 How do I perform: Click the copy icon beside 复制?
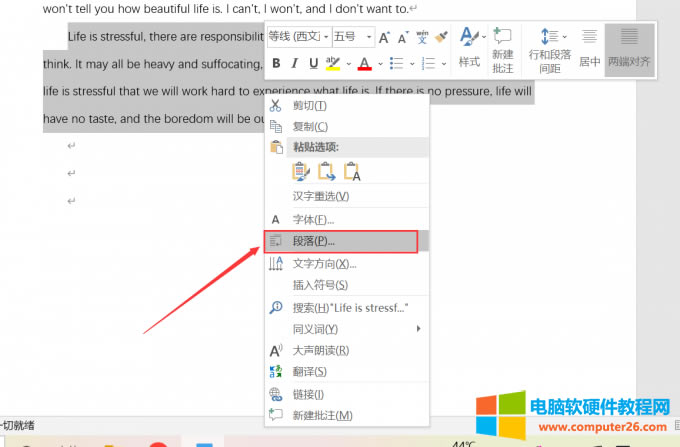[276, 127]
